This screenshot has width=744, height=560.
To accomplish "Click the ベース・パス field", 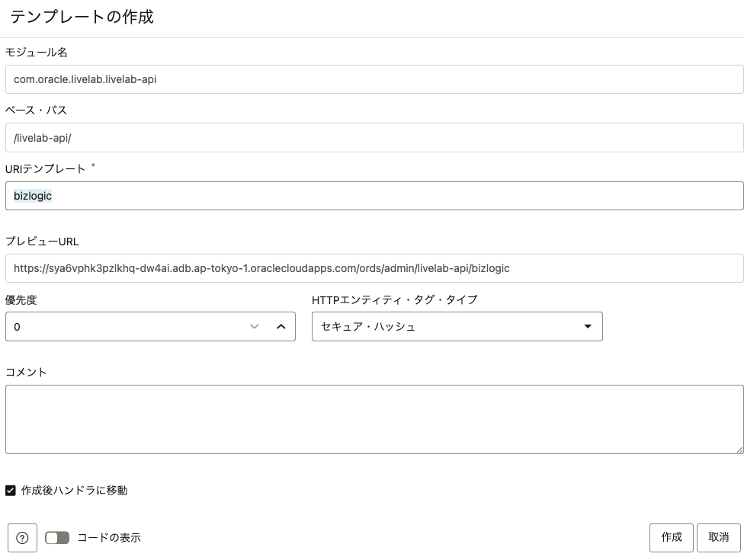I will [x=374, y=137].
